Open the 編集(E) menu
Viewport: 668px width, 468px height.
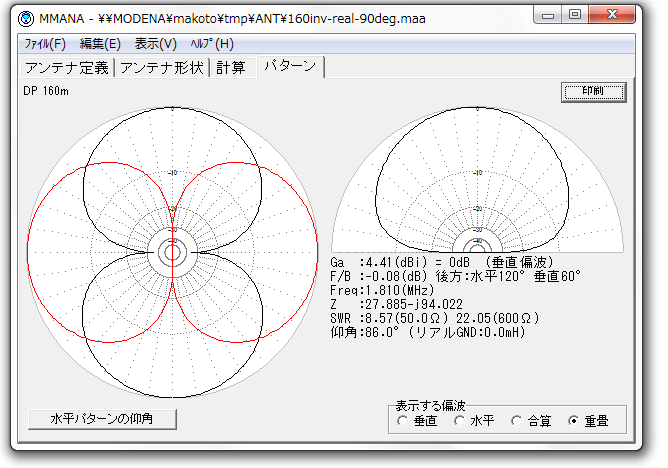[100, 44]
